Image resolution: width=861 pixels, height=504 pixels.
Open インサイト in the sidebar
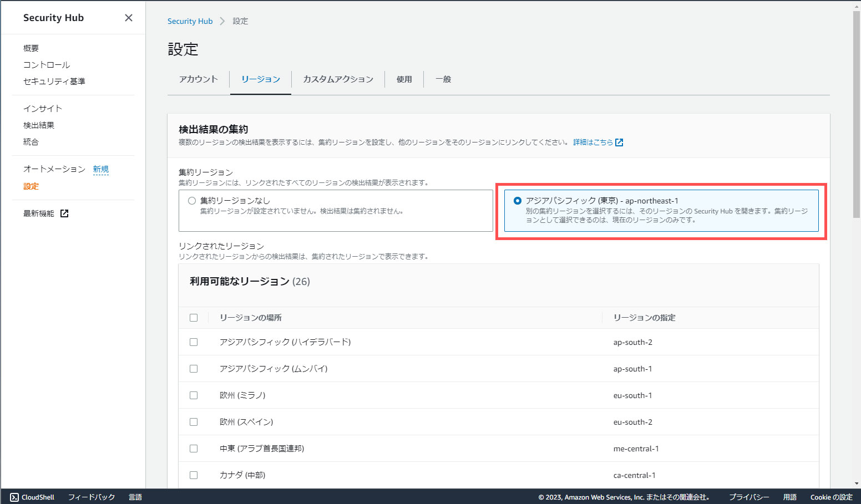(x=43, y=109)
